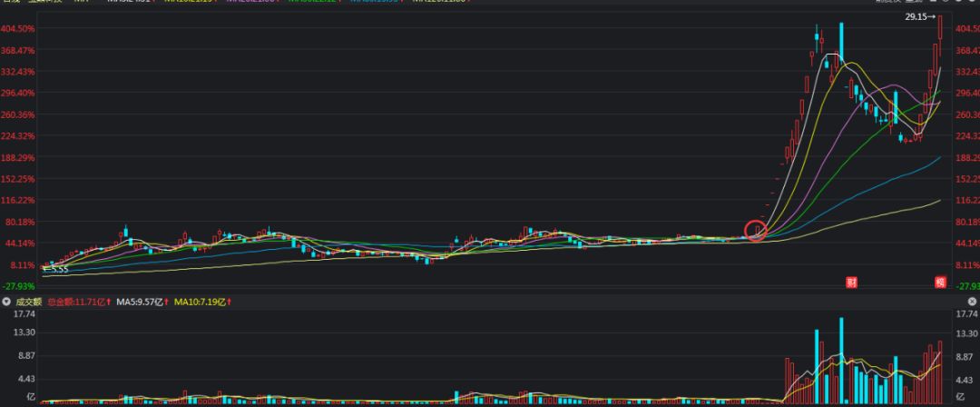The image size is (980, 407).
Task: Open the 成交额 indicator dropdown arrow
Action: point(5,302)
